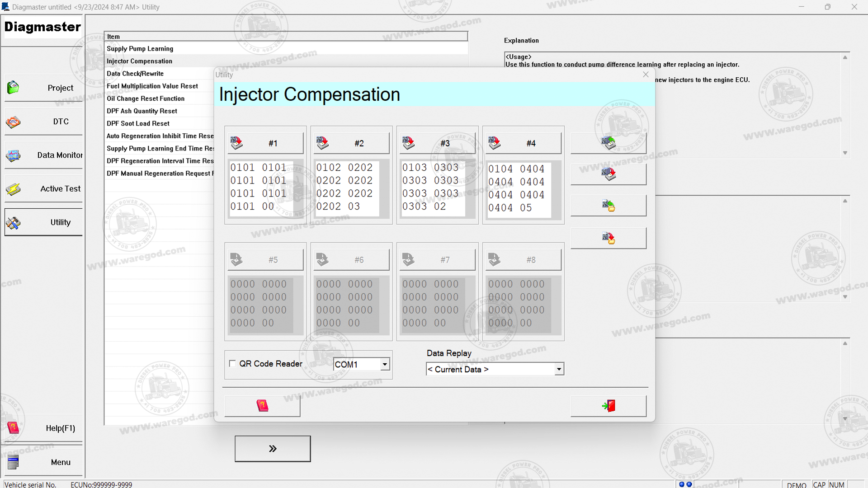
Task: Select the injector #4 QR code icon
Action: click(x=494, y=142)
